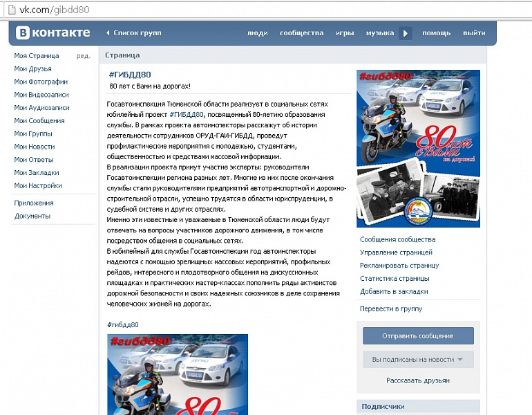Open Мои Друзья in the left sidebar
The height and width of the screenshot is (415, 532).
[x=33, y=68]
